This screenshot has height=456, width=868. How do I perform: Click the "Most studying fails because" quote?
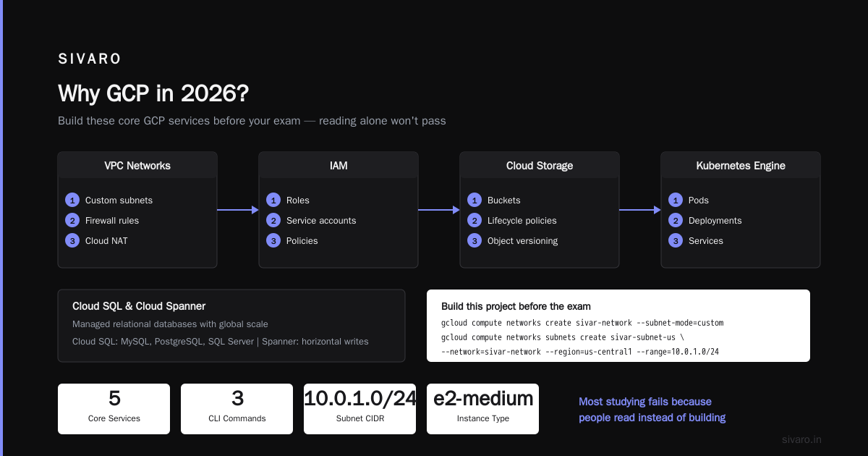(645, 402)
